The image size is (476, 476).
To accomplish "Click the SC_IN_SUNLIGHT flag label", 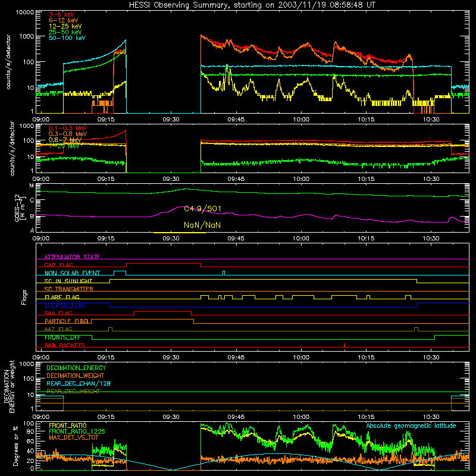I will pos(68,281).
